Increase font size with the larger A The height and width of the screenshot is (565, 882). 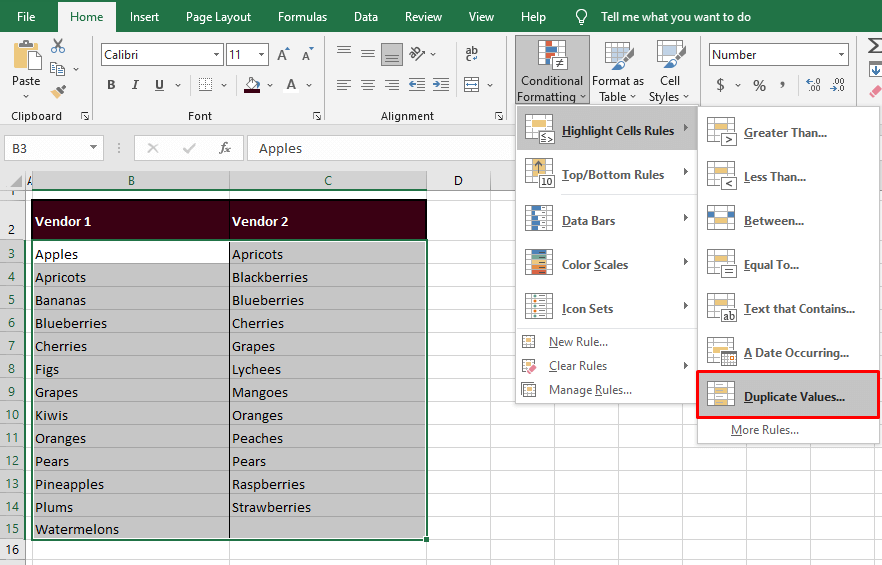283,55
